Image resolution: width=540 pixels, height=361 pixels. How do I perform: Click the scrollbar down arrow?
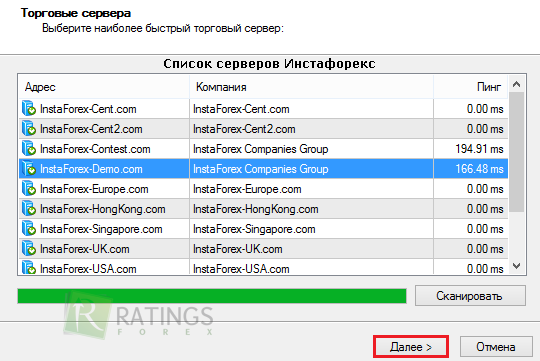pos(516,266)
